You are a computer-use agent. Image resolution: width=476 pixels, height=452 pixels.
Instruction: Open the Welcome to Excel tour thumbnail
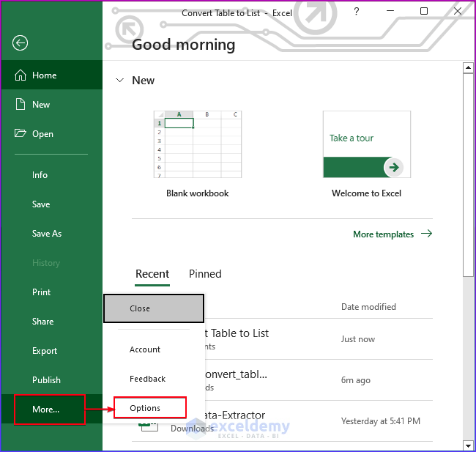366,144
